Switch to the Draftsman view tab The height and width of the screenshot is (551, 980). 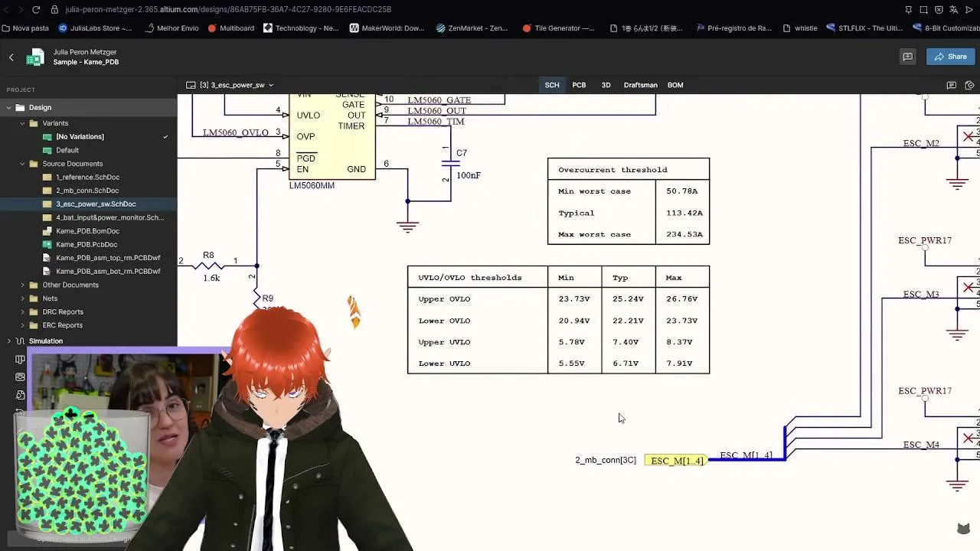[x=641, y=86]
